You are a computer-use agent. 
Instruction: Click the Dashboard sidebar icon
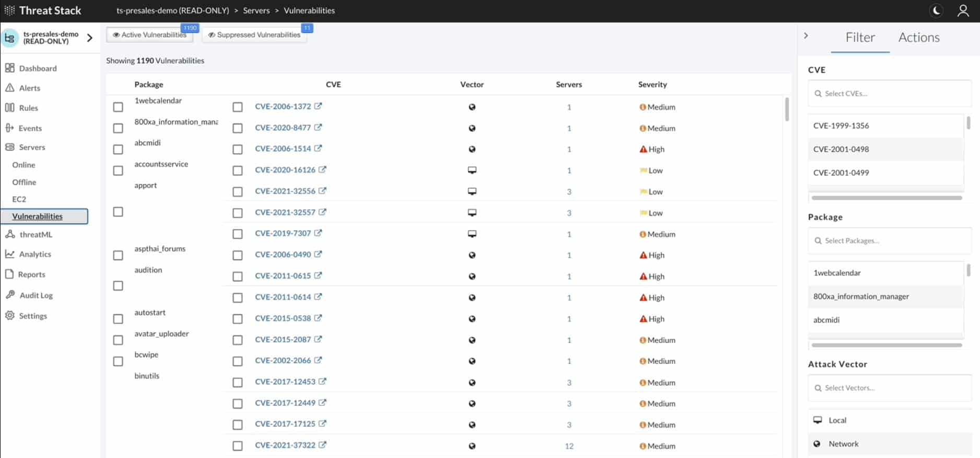coord(10,68)
